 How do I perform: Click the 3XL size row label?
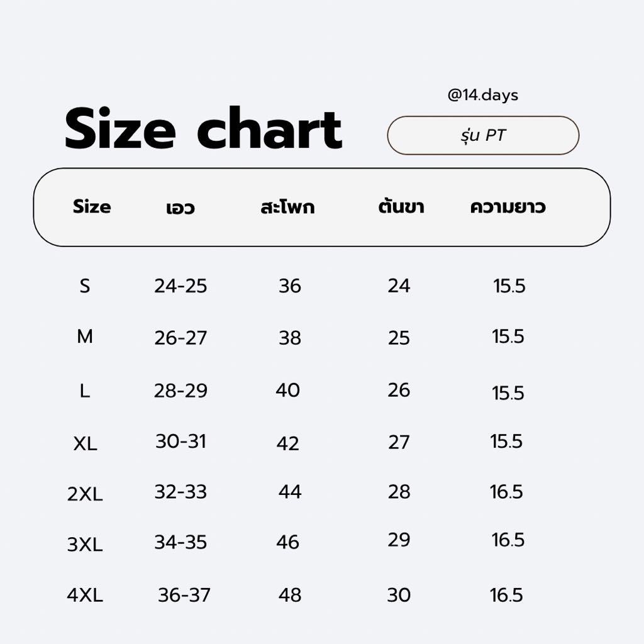[85, 545]
